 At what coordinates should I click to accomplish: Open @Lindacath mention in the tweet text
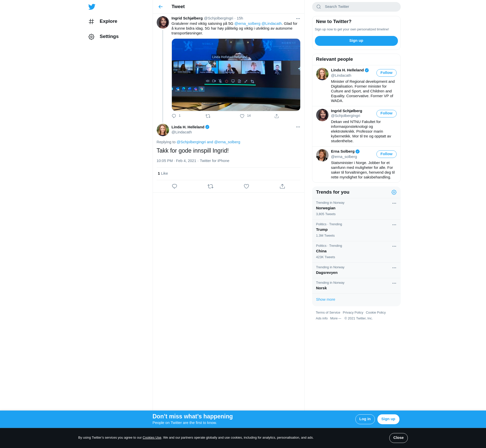pyautogui.click(x=272, y=24)
